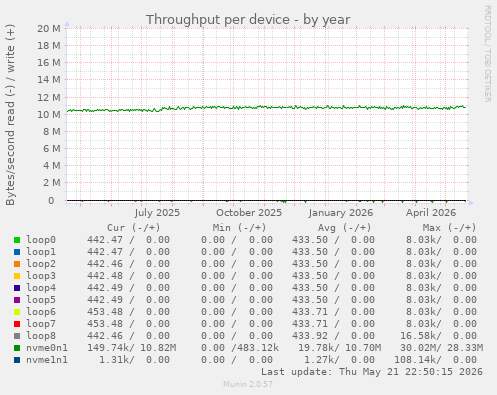Click the nvme1n1 navy color swatch
The image size is (497, 395).
[17, 360]
